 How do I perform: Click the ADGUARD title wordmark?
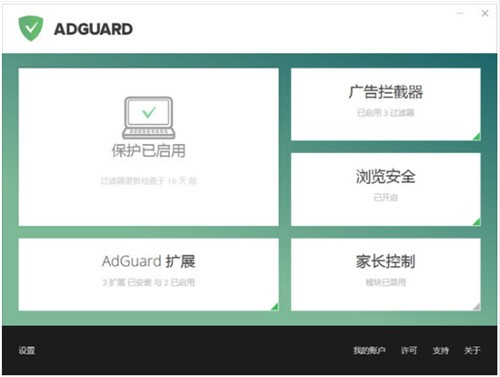click(x=93, y=29)
